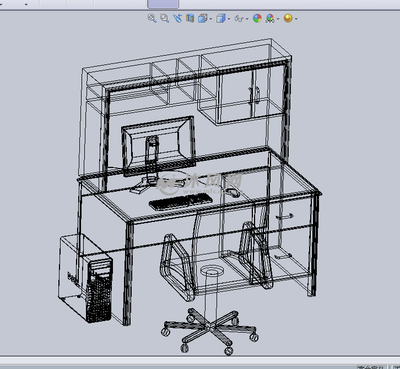Screen dimensions: 400x369
Task: Select the monitor in the model
Action: [x=158, y=145]
